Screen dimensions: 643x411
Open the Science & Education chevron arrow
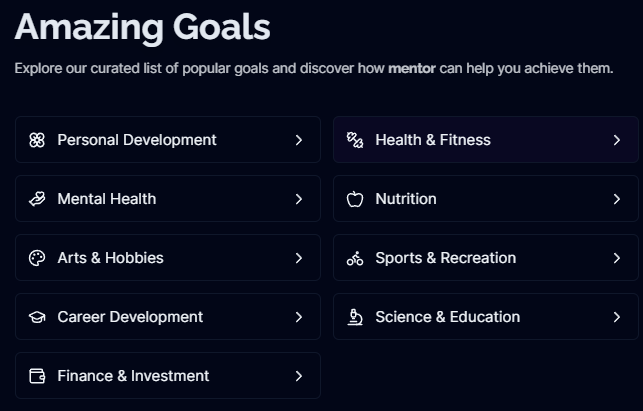coord(616,317)
